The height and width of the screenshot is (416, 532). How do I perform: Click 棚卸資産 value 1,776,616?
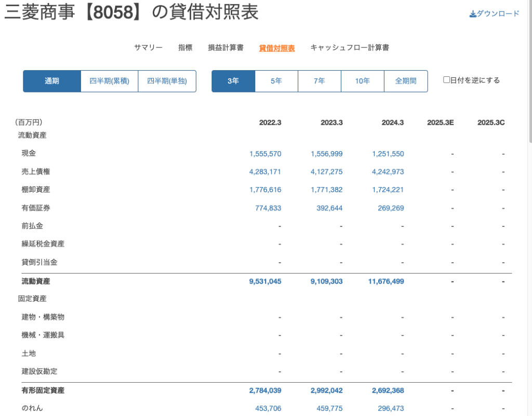[x=265, y=190]
